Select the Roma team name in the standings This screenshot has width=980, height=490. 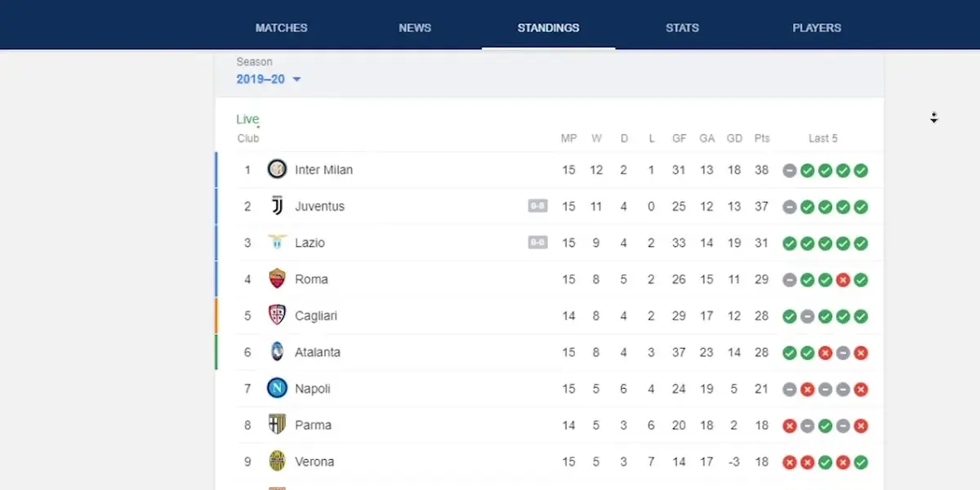(x=311, y=279)
